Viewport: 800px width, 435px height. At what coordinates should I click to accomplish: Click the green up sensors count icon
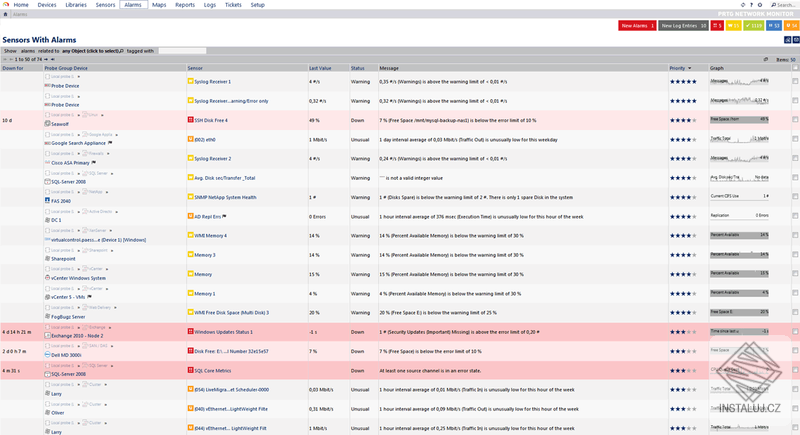[754, 25]
